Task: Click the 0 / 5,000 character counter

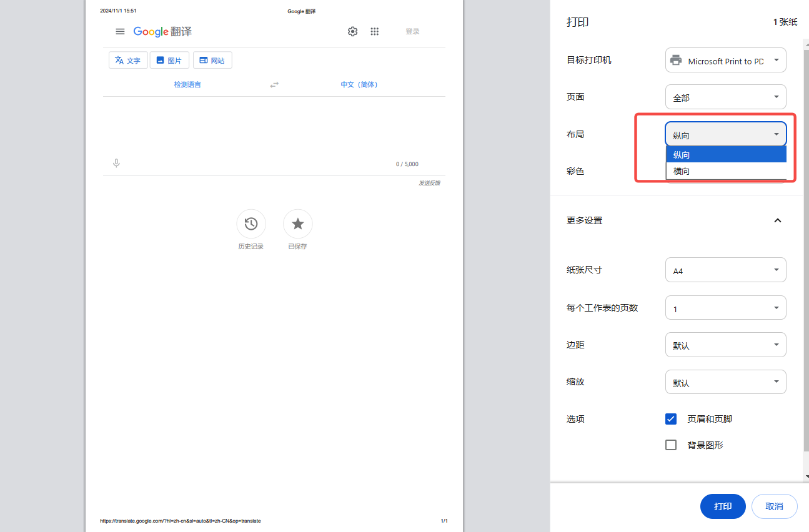Action: 407,164
